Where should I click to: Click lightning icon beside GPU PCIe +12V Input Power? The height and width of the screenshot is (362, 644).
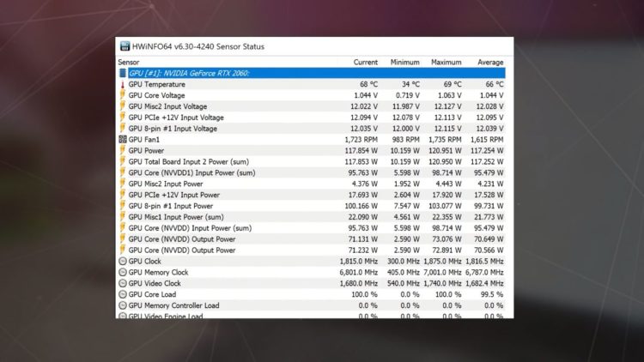tap(123, 195)
